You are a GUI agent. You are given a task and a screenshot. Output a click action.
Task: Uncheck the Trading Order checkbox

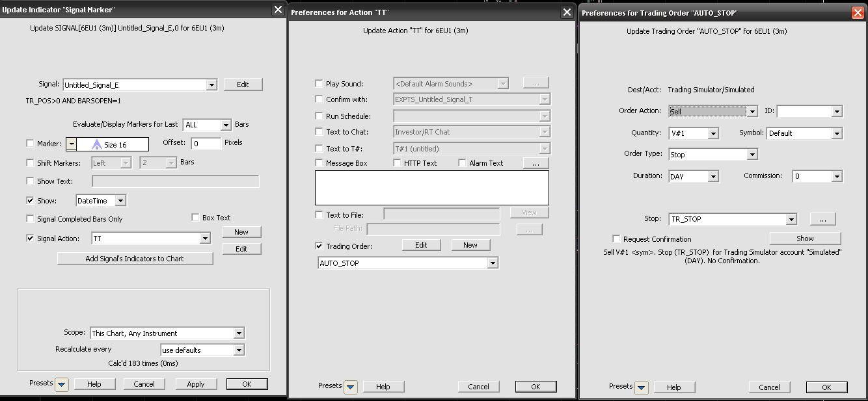click(319, 246)
